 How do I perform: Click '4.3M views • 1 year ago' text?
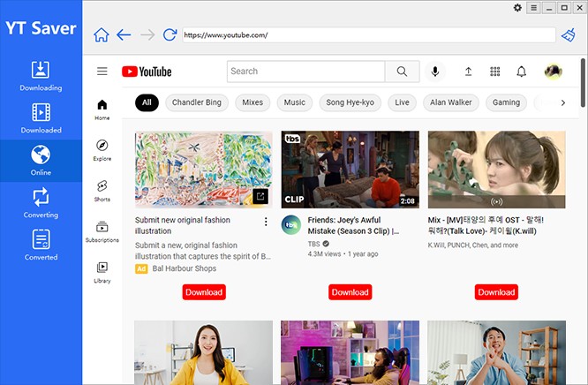(x=343, y=254)
